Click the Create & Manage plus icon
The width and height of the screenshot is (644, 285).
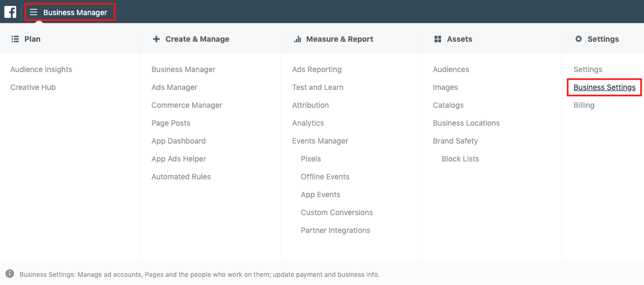point(156,39)
